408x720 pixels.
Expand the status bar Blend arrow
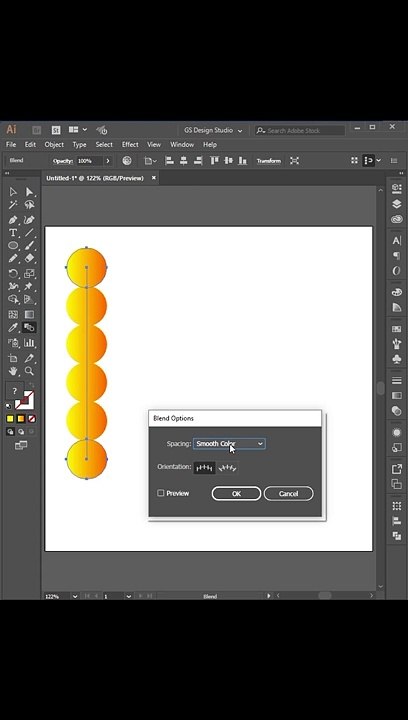[269, 596]
